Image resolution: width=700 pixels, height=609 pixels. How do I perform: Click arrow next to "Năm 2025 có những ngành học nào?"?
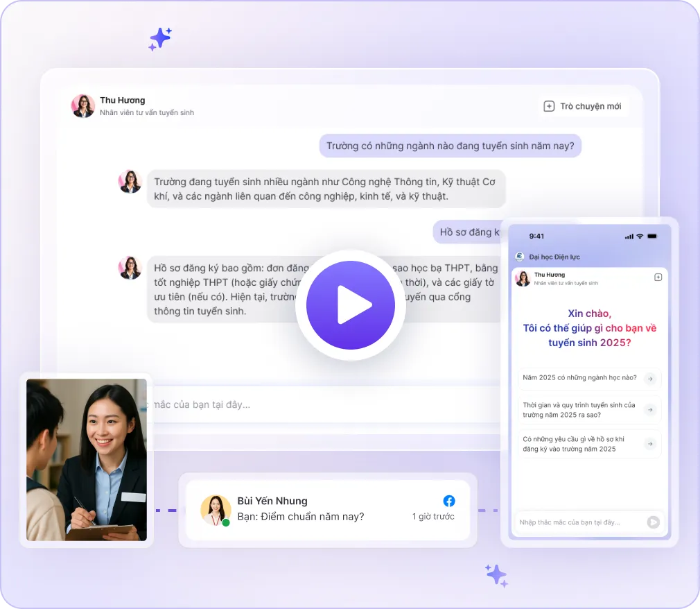coord(650,378)
